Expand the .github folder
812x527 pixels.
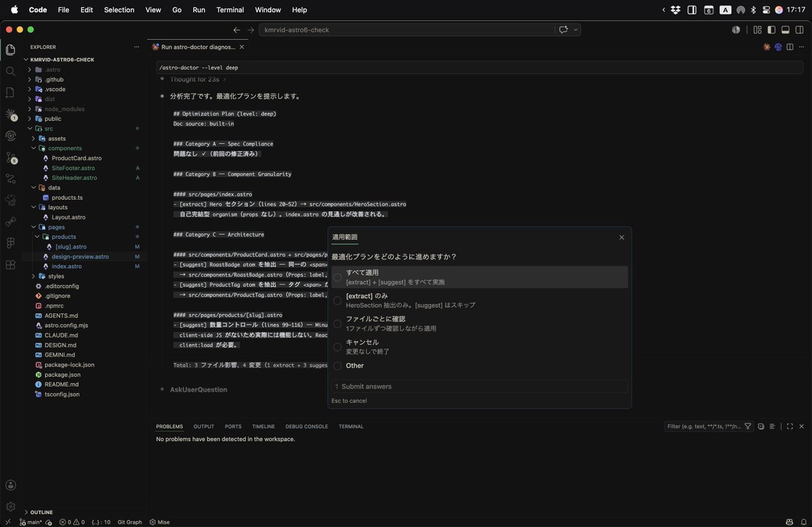pos(54,79)
